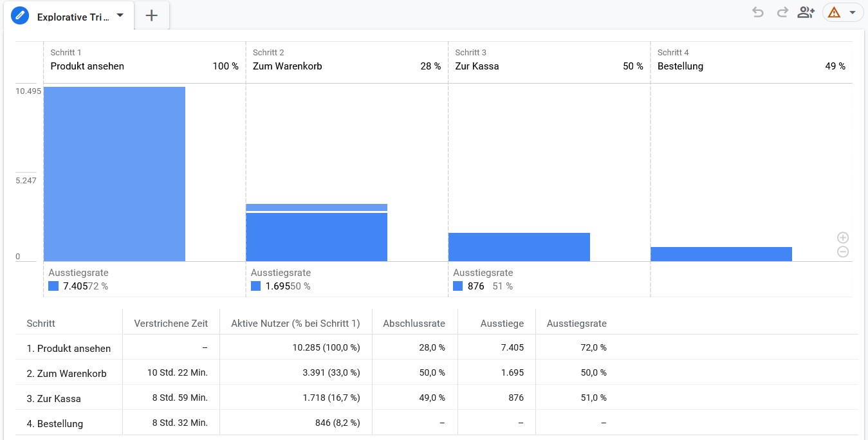Select the Bestellung funnel bar
This screenshot has width=868, height=440.
(721, 254)
